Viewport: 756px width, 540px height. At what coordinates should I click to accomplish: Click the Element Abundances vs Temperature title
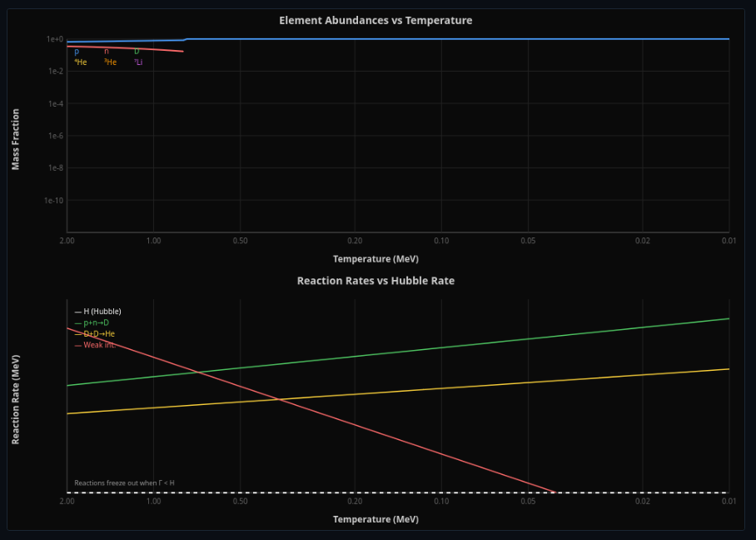(376, 20)
